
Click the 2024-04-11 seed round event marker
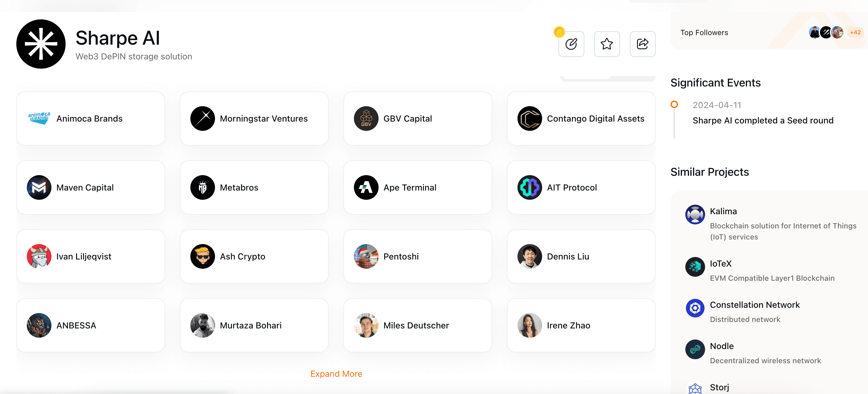tap(674, 104)
